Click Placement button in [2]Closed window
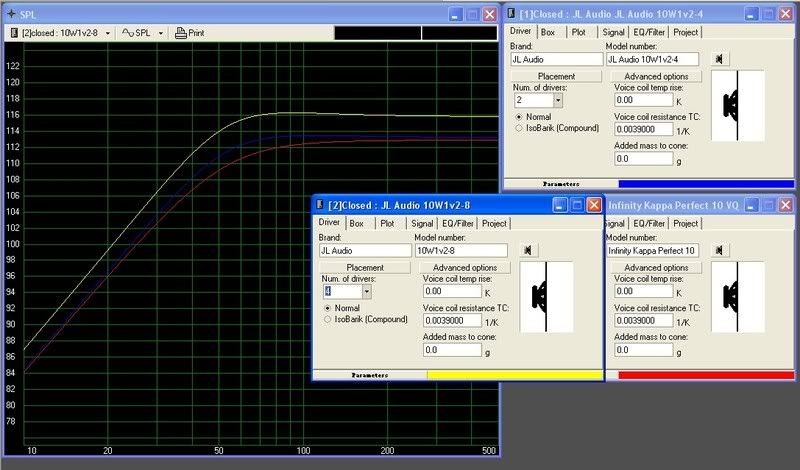This screenshot has height=470, width=800. pyautogui.click(x=365, y=268)
